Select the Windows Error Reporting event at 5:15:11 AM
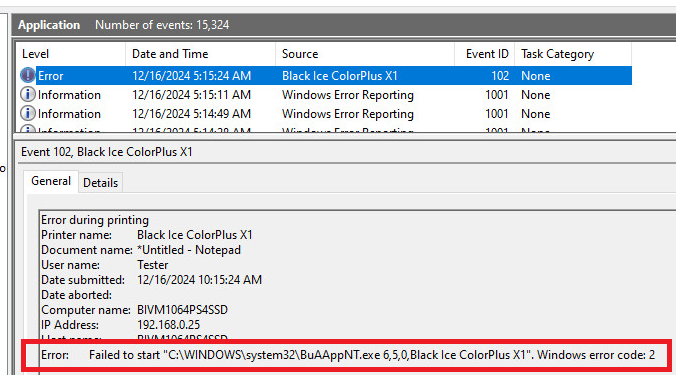676x375 pixels. click(x=325, y=94)
